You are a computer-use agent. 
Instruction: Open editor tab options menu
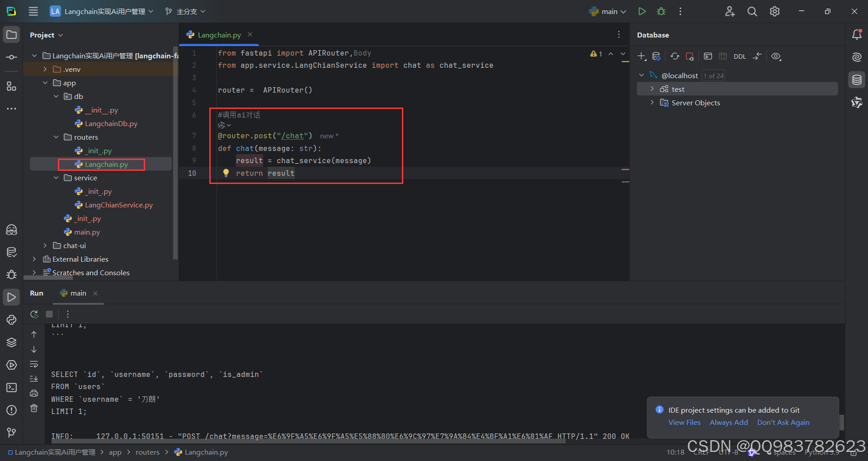pos(619,35)
